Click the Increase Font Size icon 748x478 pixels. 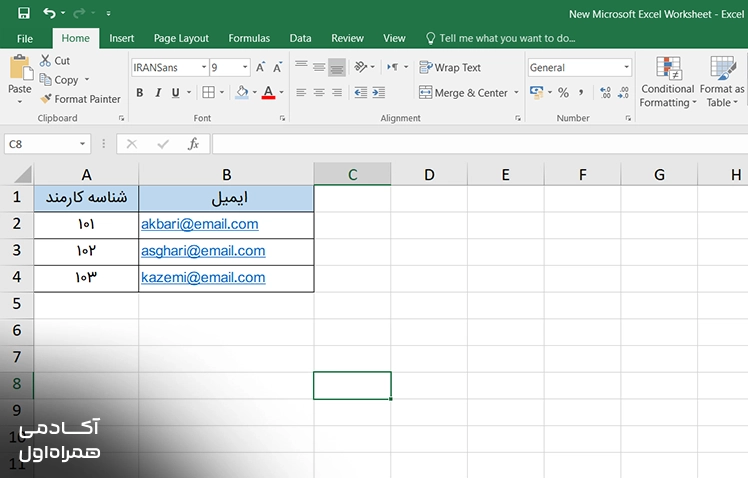point(260,67)
